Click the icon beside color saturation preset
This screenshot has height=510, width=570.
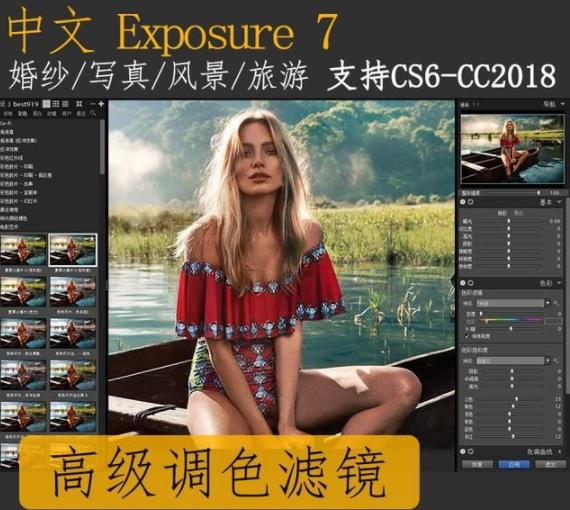pyautogui.click(x=556, y=361)
